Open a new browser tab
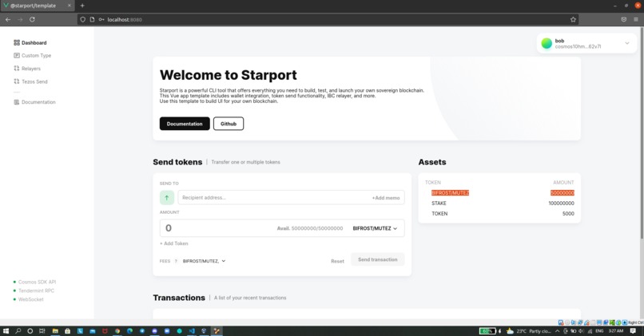 82,6
